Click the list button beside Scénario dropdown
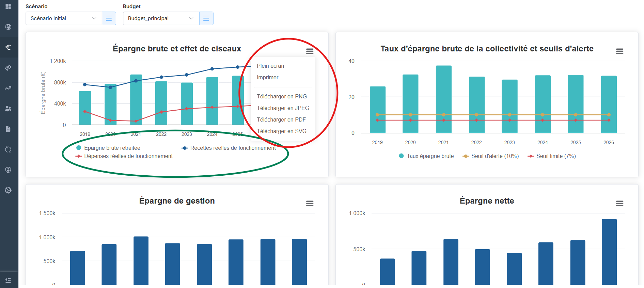This screenshot has width=644, height=288. pyautogui.click(x=109, y=18)
